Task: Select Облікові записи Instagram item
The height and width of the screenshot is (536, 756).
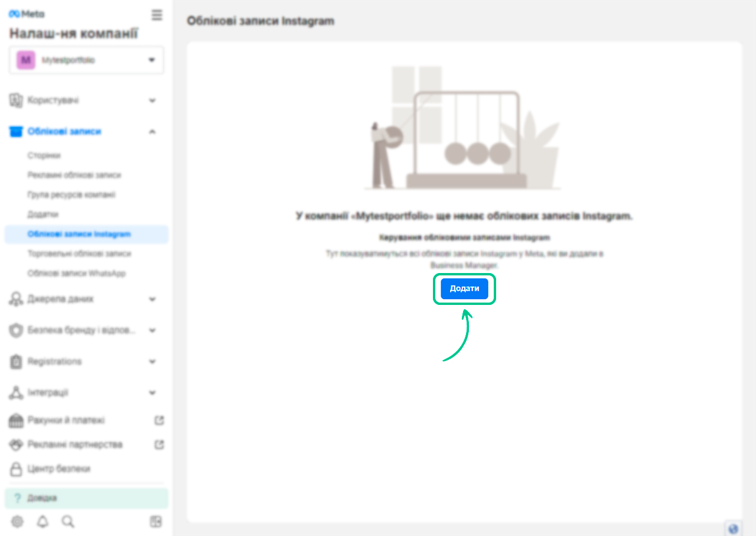Action: click(x=86, y=234)
